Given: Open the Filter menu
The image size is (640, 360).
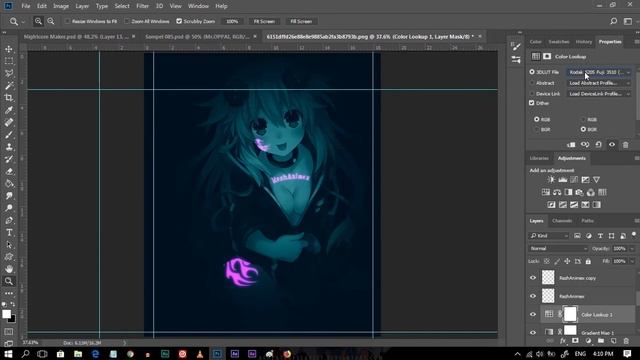Looking at the screenshot, I should [x=142, y=6].
